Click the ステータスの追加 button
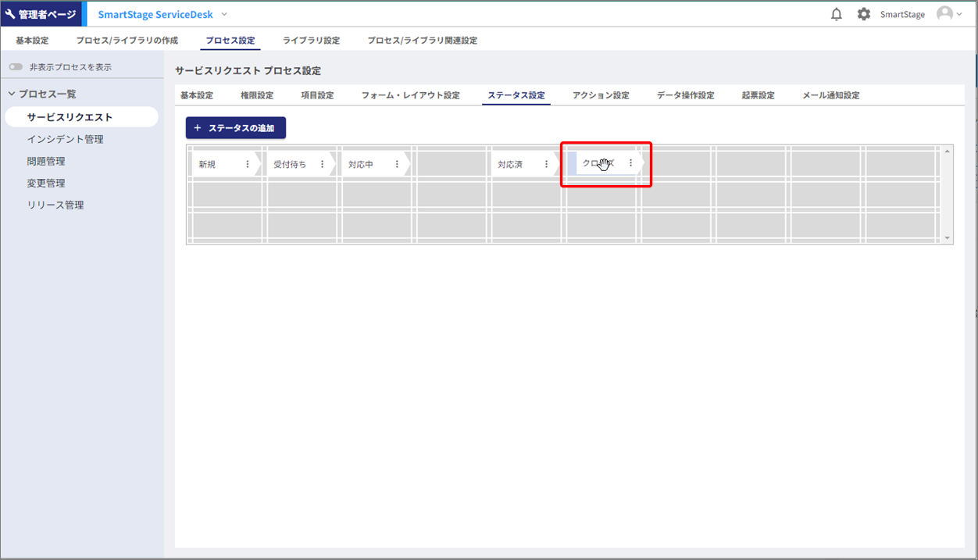The height and width of the screenshot is (560, 978). pos(236,128)
